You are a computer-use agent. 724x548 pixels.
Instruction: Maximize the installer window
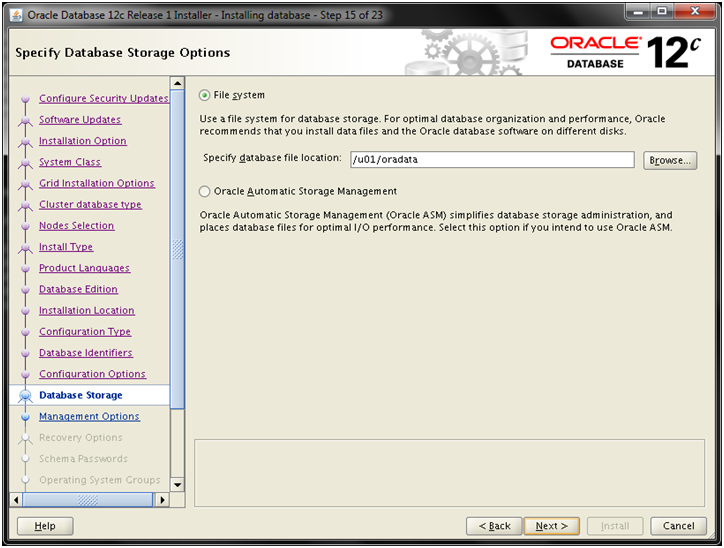click(662, 12)
